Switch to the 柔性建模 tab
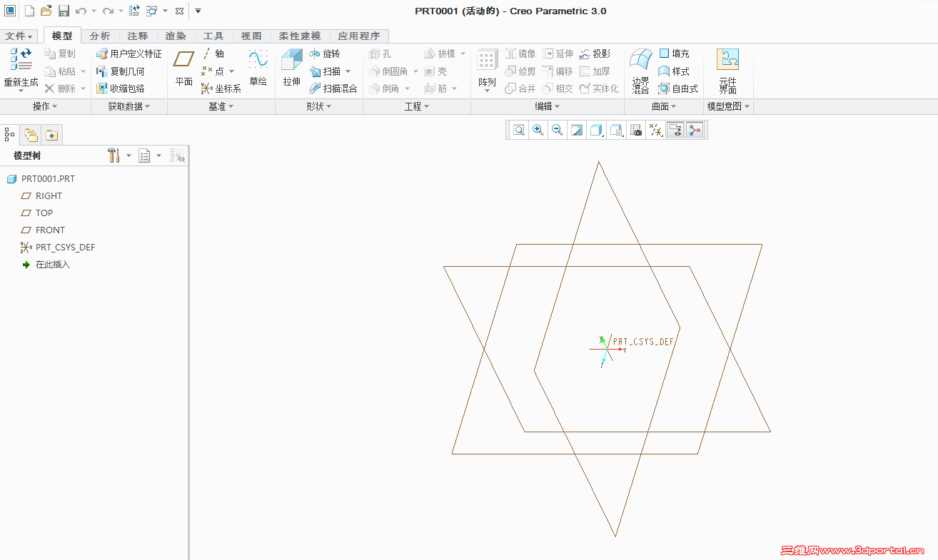Screen dimensions: 938x560 coord(300,36)
